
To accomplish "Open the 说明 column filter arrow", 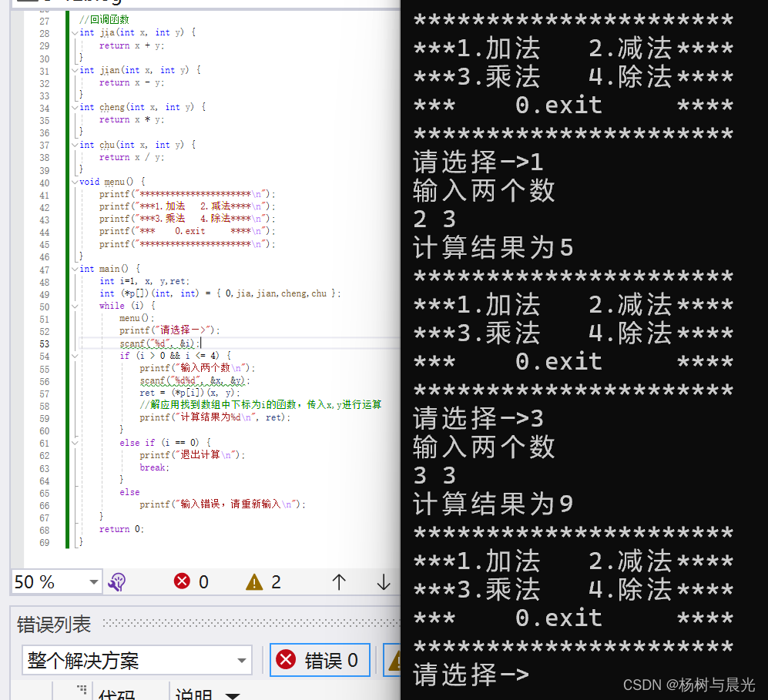I will click(x=232, y=695).
